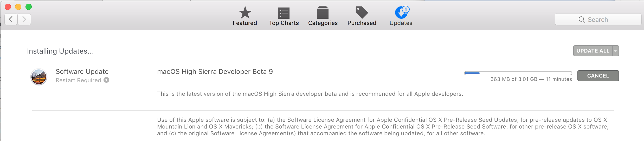Screen dimensions: 644x141
Task: Open the Top Charts list
Action: (x=284, y=16)
